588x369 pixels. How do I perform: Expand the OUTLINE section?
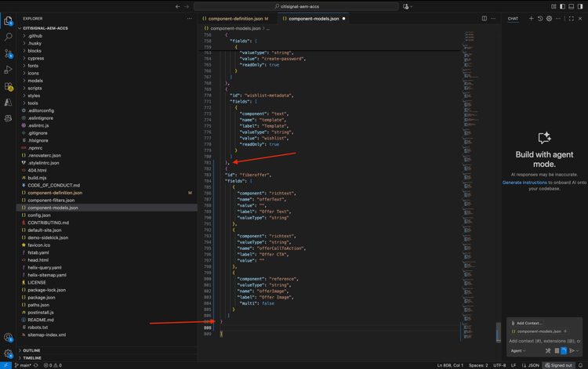coord(31,350)
